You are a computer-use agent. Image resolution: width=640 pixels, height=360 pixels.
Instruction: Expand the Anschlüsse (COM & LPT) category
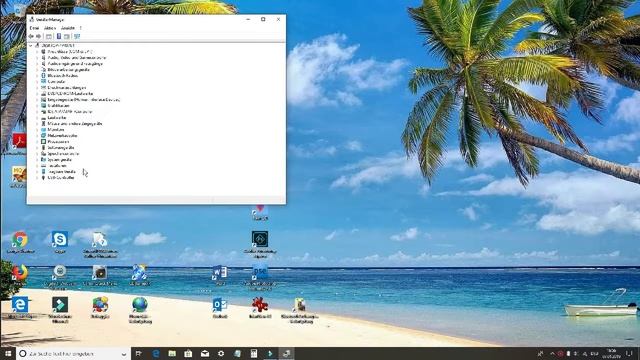click(37, 52)
